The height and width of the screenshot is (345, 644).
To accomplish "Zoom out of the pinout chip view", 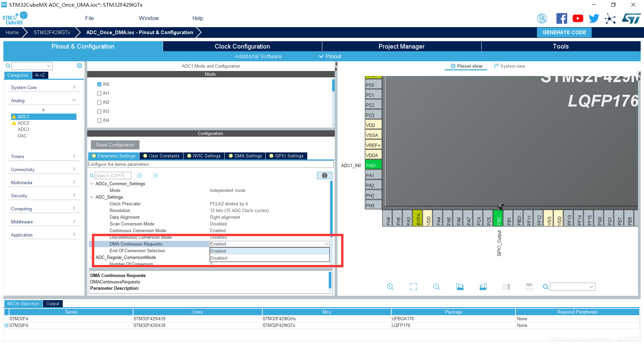I will pos(436,287).
